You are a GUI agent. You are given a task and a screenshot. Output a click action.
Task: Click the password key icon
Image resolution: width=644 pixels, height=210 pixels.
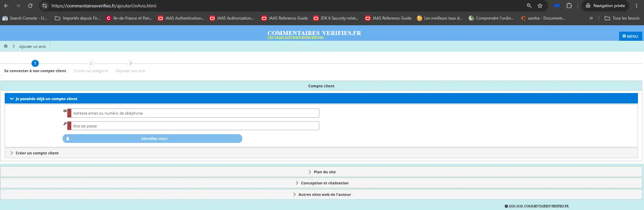(65, 124)
